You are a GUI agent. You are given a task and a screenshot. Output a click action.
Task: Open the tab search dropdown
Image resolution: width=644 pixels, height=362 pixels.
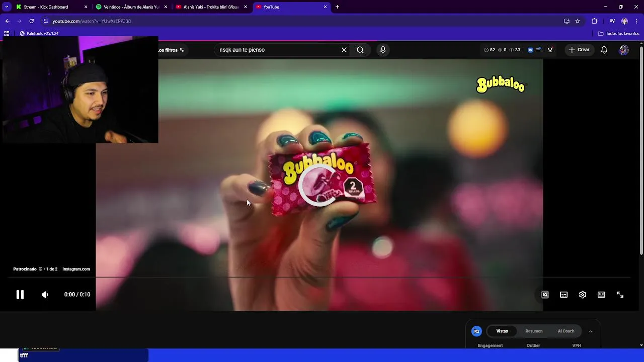pyautogui.click(x=7, y=7)
